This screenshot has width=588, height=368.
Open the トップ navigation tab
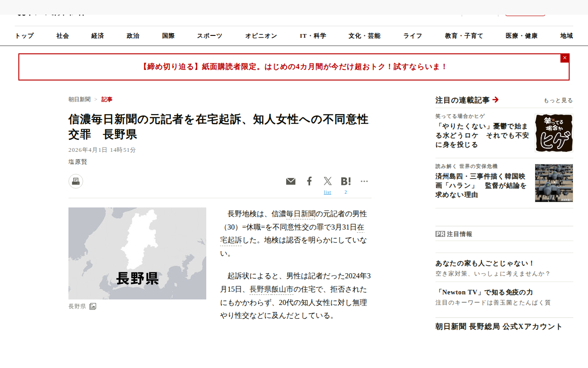(24, 36)
